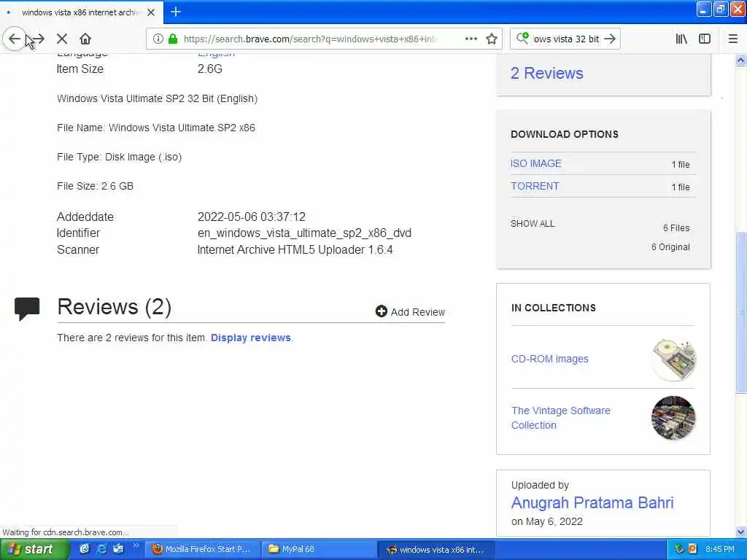Image resolution: width=747 pixels, height=560 pixels.
Task: Click the 6 Files count
Action: (676, 228)
